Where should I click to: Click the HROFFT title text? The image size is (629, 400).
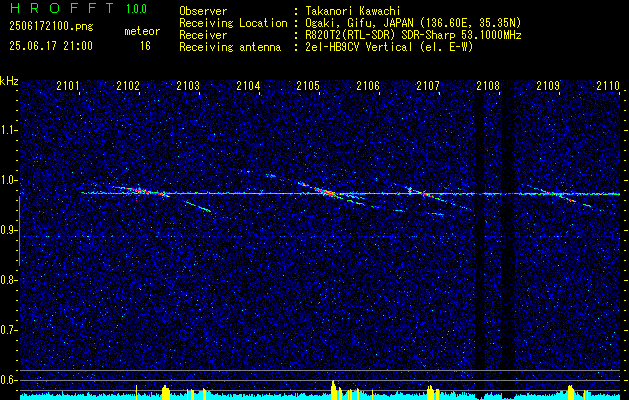(62, 8)
